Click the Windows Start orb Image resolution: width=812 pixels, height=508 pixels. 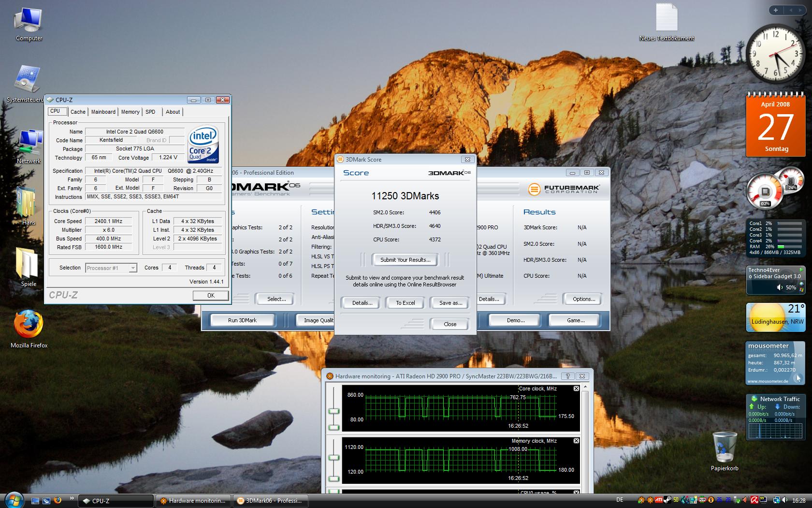click(14, 499)
